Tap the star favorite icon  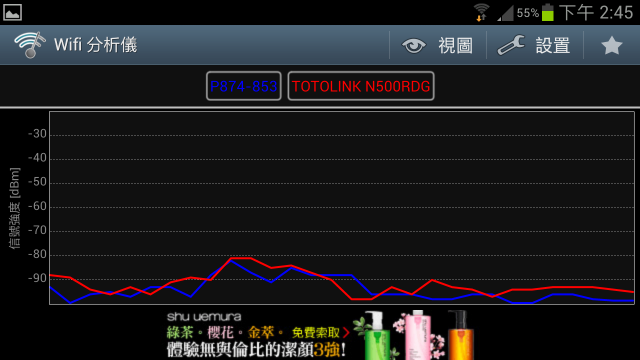point(611,45)
